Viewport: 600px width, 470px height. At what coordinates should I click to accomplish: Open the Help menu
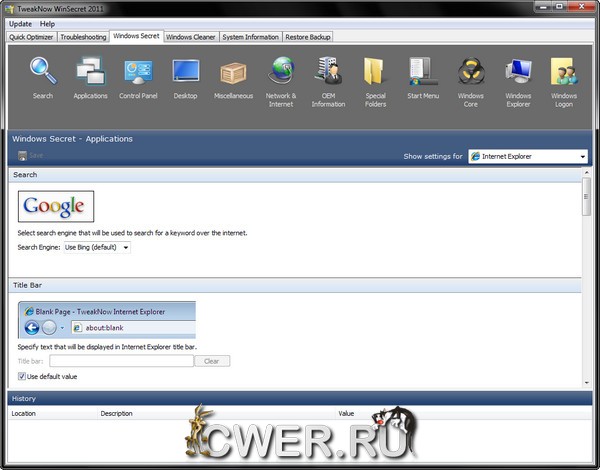(47, 24)
